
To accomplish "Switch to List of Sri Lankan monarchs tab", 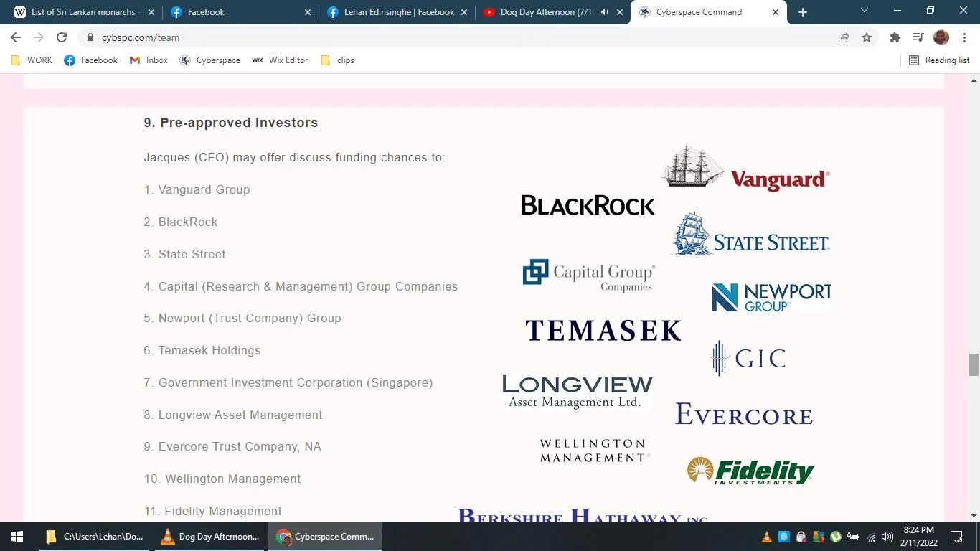I will click(x=84, y=12).
